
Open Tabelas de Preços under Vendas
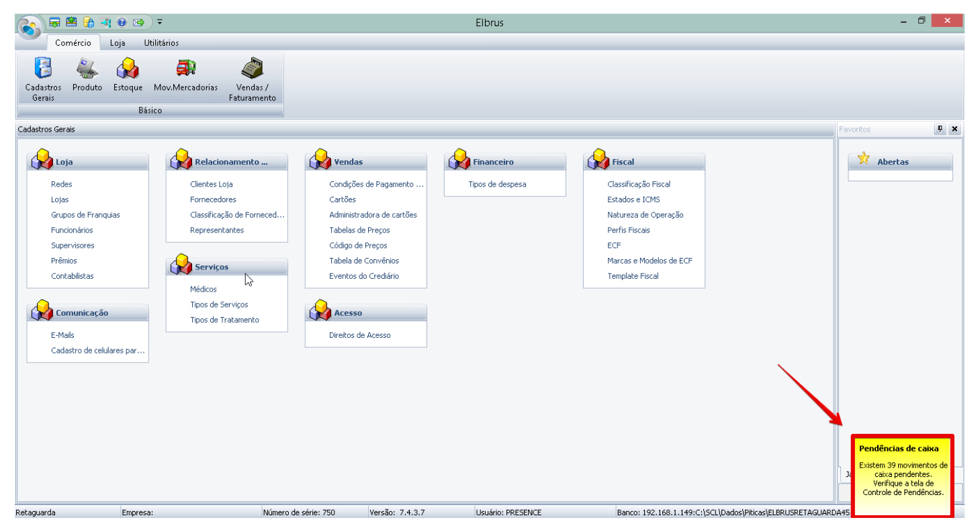tap(359, 230)
